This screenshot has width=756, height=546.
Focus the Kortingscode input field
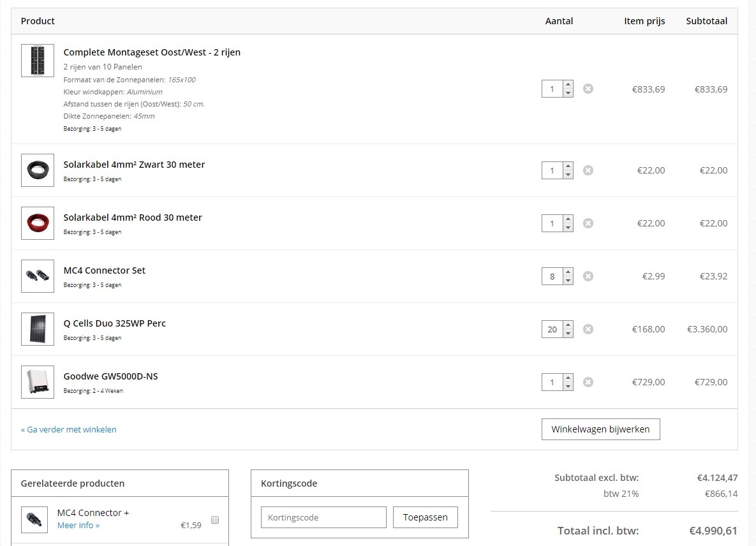(323, 517)
